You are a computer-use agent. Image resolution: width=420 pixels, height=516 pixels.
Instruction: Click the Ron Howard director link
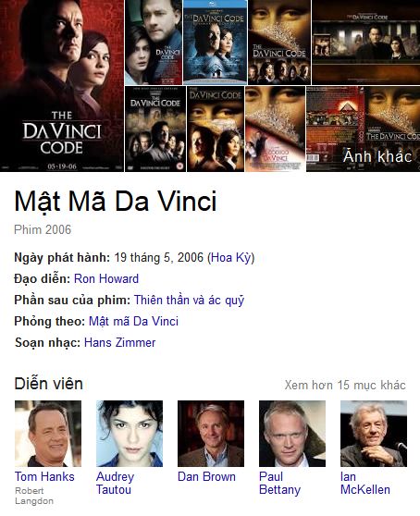106,278
